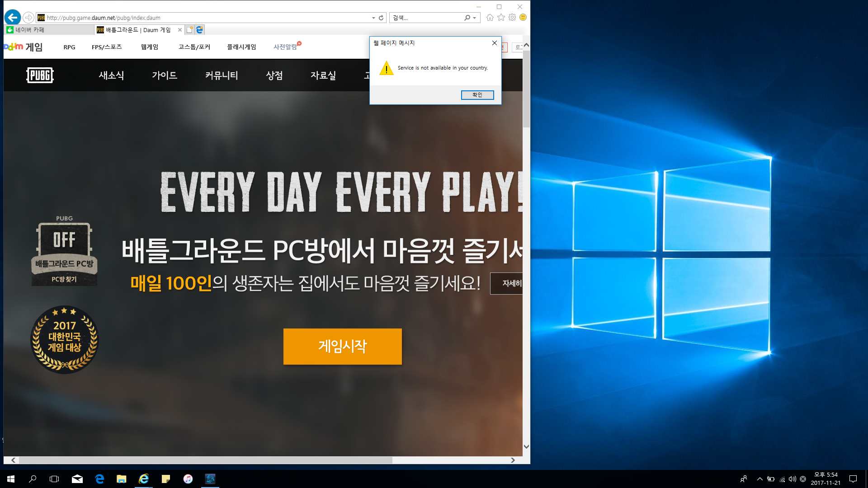Click the 2017 대한민국 게임 대상 emblem
Image resolution: width=868 pixels, height=488 pixels.
64,340
